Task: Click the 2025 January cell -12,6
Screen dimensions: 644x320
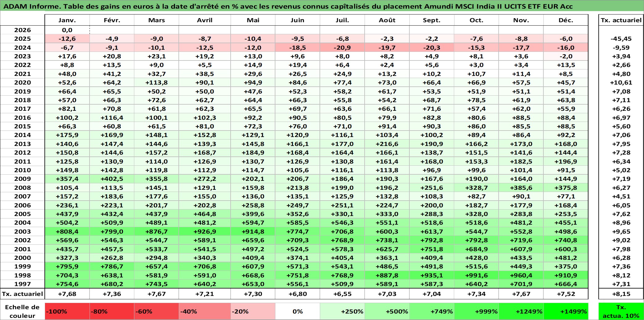Action: (x=67, y=39)
